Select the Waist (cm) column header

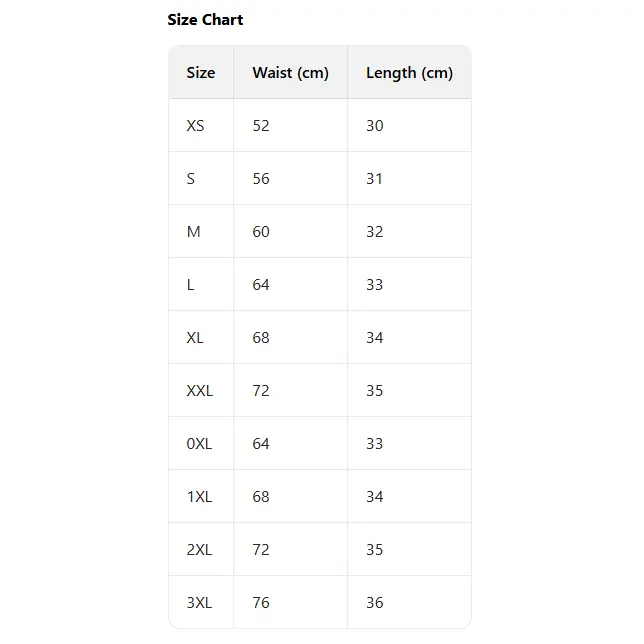point(290,72)
